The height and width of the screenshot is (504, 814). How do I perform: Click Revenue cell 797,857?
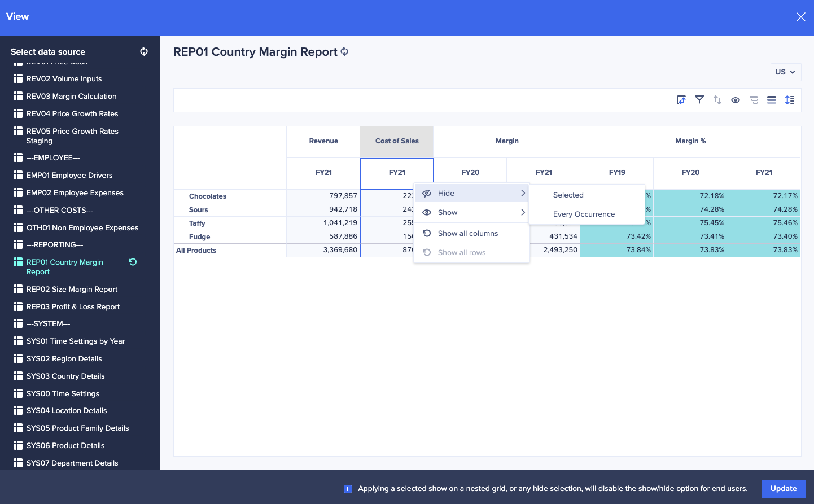323,196
